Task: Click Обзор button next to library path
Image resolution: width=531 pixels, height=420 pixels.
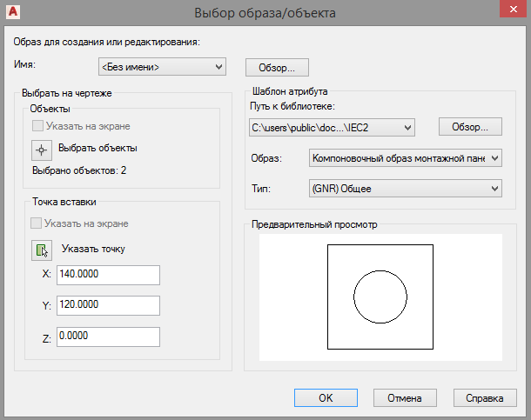Action: 470,127
